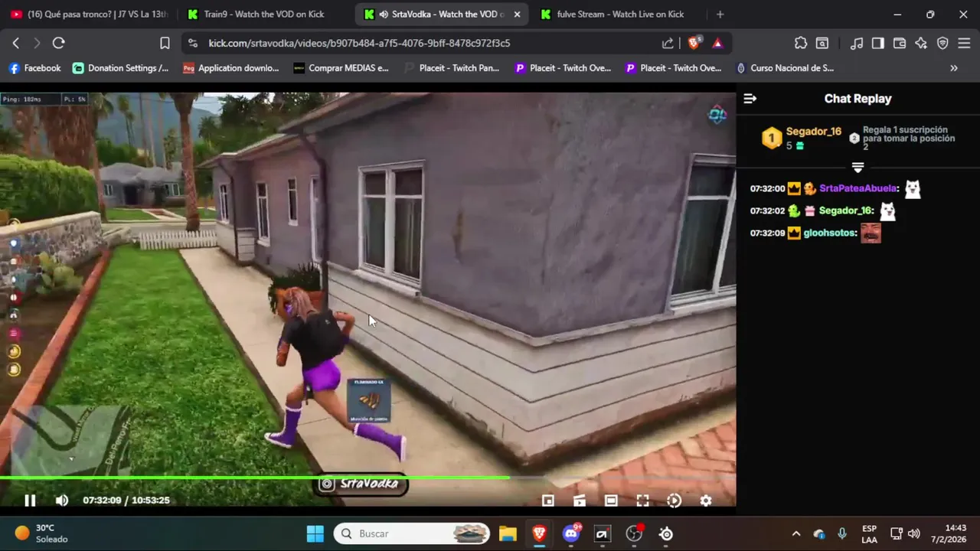This screenshot has width=980, height=551.
Task: Open the Comprar MEDIAS bookmark
Action: [x=341, y=68]
